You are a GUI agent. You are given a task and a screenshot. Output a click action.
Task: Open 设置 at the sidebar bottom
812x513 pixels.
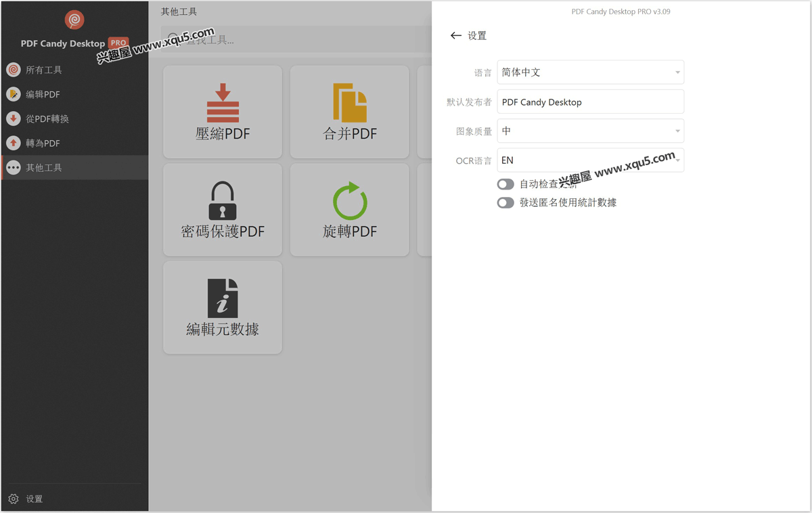[74, 499]
